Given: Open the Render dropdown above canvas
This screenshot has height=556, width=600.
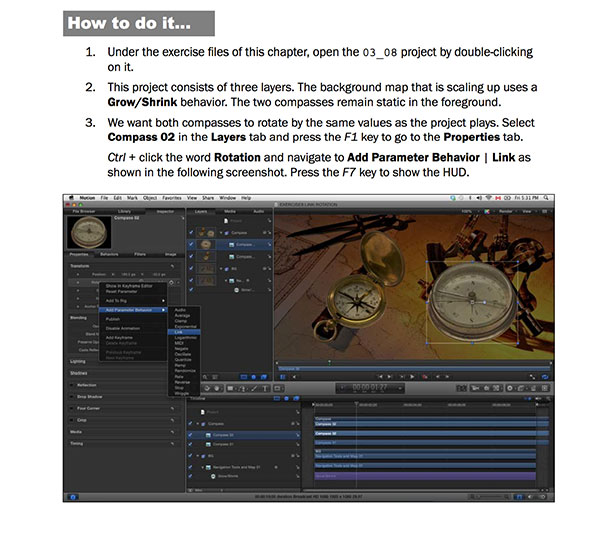Looking at the screenshot, I should click(x=507, y=211).
